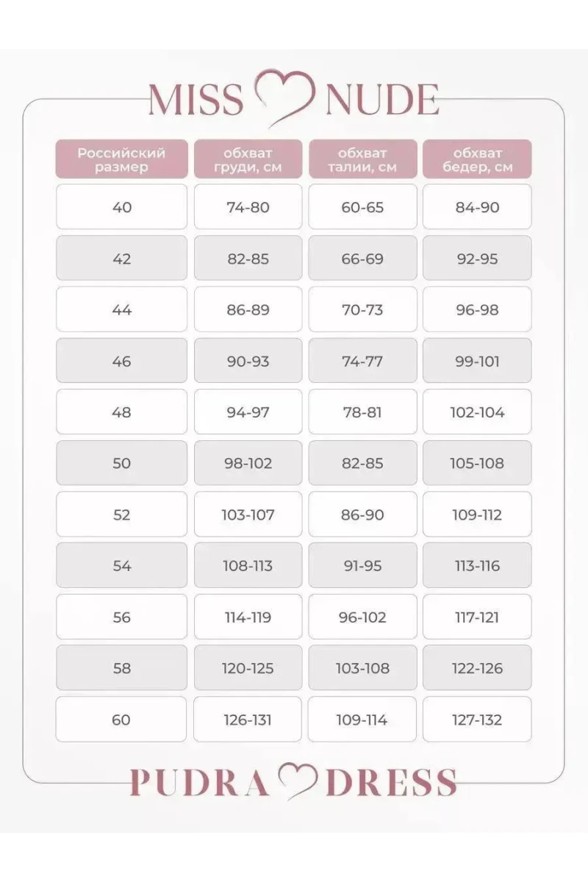Click the обхват груди column header
The width and height of the screenshot is (588, 882).
click(248, 159)
